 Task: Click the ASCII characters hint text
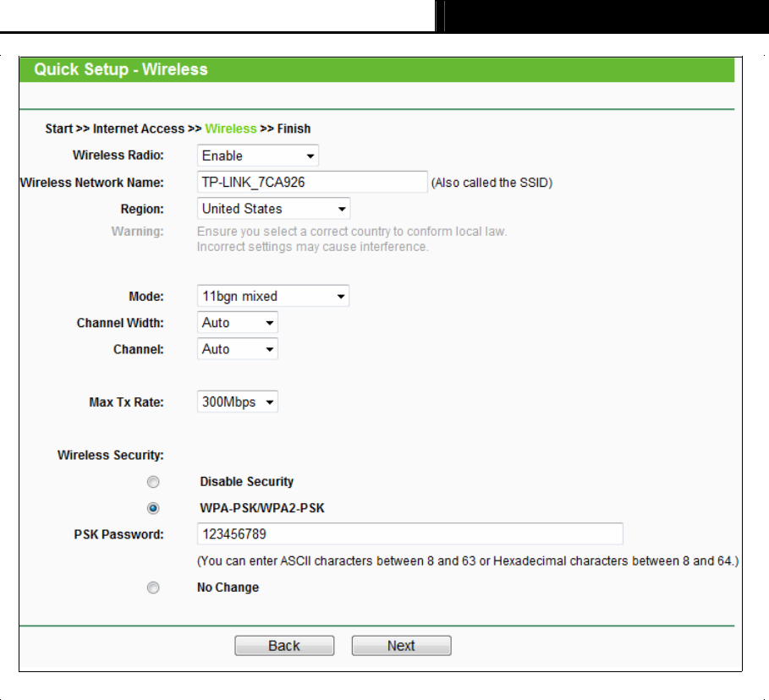[467, 561]
